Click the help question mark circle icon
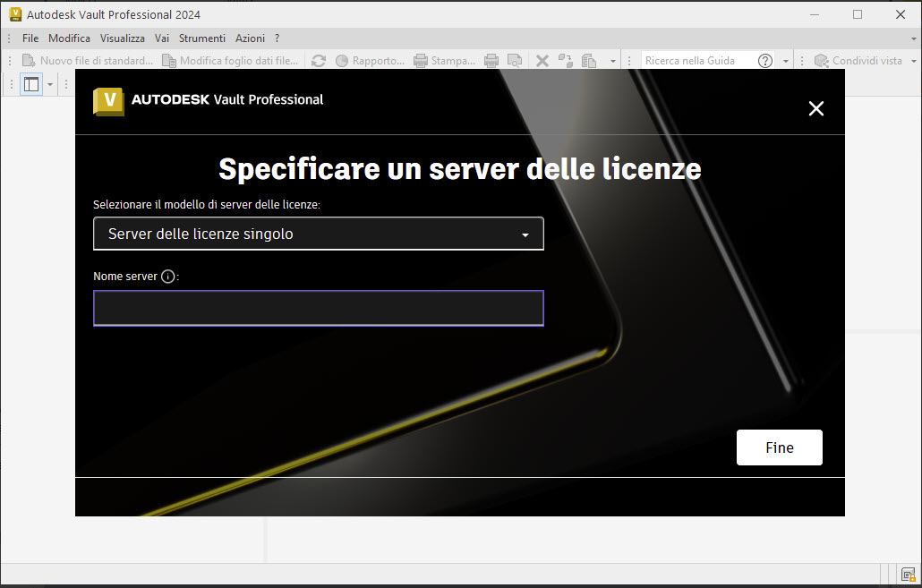The width and height of the screenshot is (922, 588). 765,61
